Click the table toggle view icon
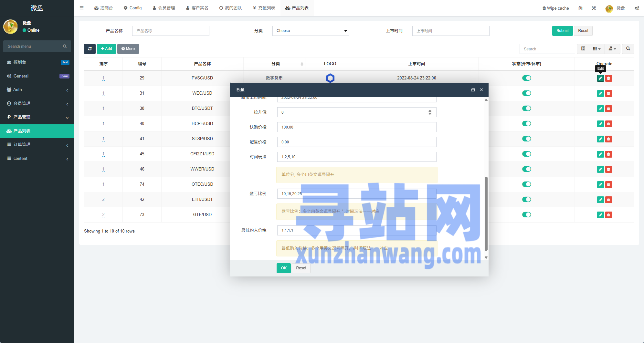The image size is (644, 343). (x=583, y=49)
